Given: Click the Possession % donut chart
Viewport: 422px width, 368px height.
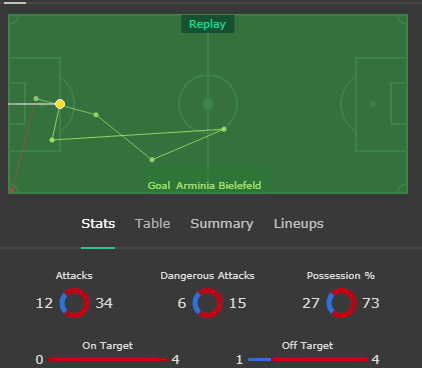Looking at the screenshot, I should [x=341, y=303].
